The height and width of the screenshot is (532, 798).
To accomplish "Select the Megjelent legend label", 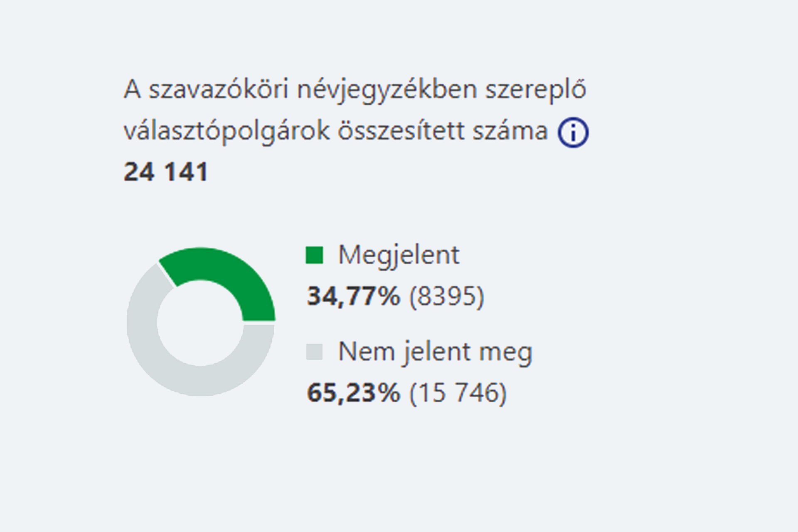I will pyautogui.click(x=399, y=255).
